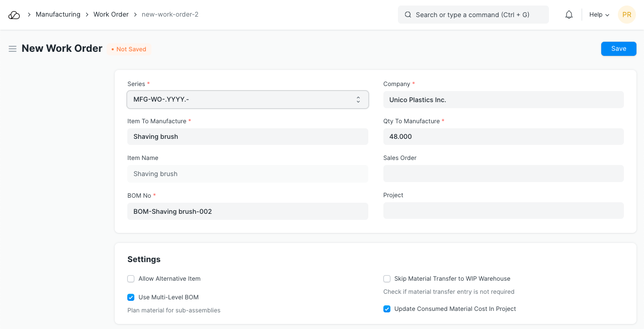The image size is (644, 329).
Task: Check Skip Material Transfer to WIP Warehouse
Action: [x=387, y=279]
